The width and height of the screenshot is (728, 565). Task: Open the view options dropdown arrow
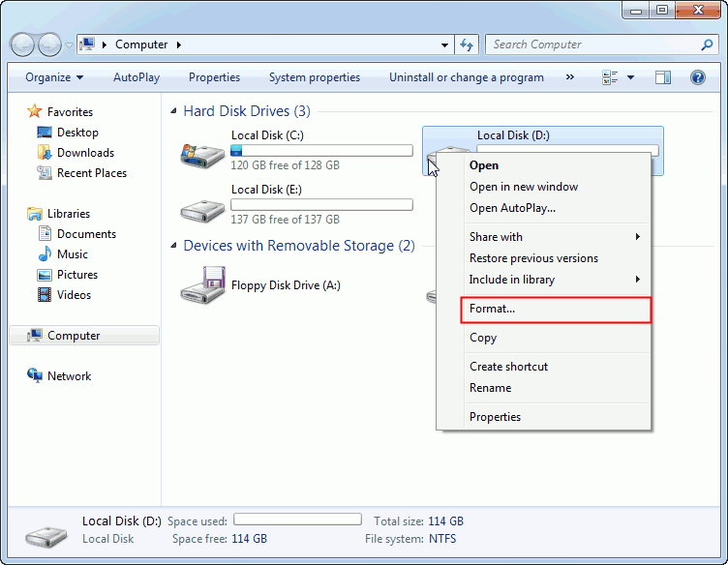tap(630, 77)
